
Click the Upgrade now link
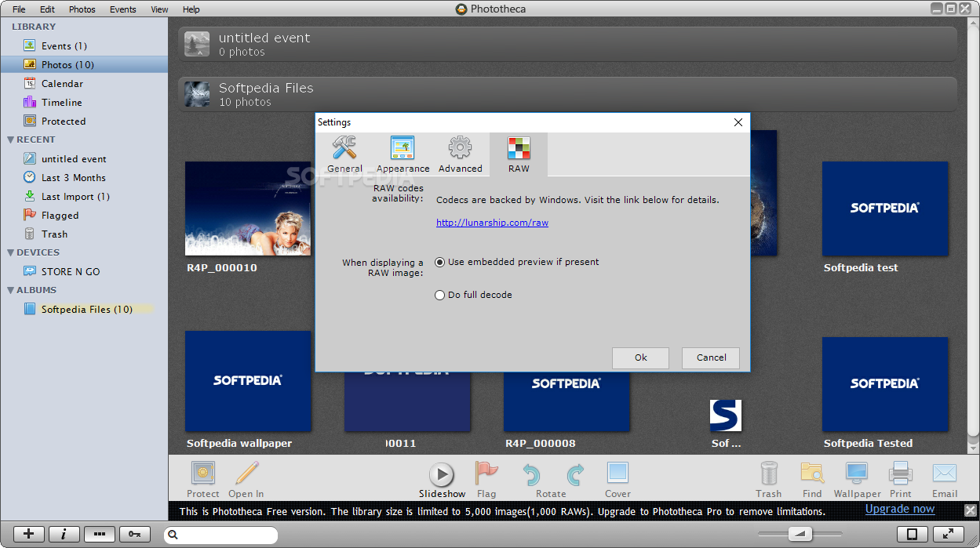pyautogui.click(x=900, y=509)
